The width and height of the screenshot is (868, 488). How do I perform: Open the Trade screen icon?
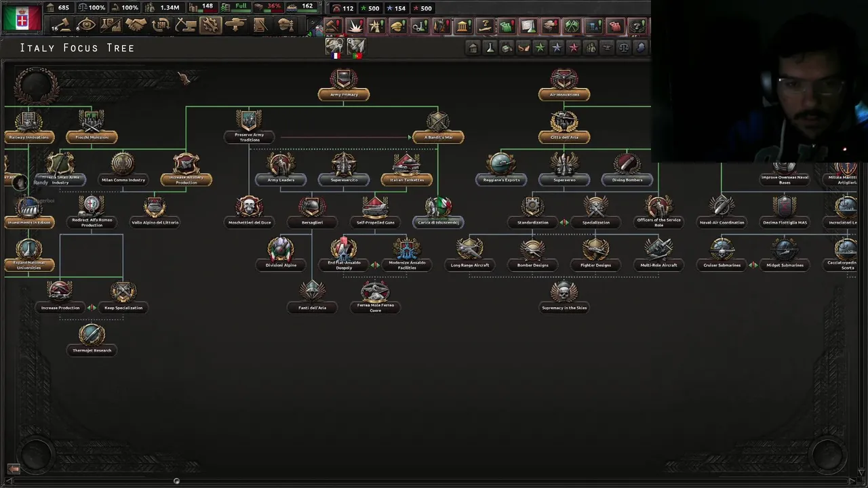click(161, 26)
